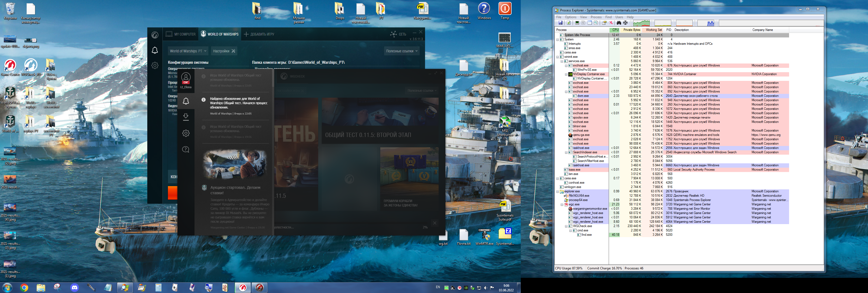Open Google Chrome from the taskbar

(24, 288)
